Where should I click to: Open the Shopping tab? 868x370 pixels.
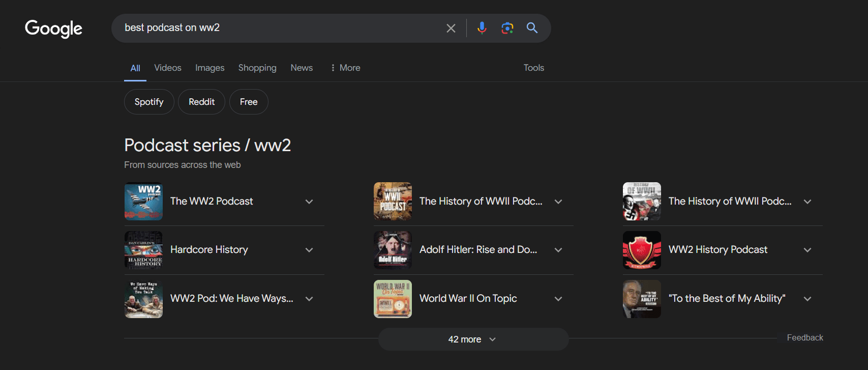point(257,68)
